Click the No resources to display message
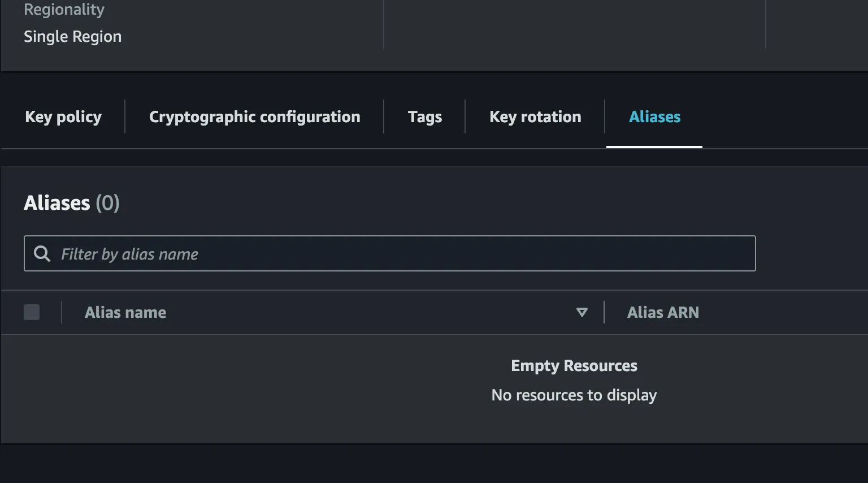The image size is (868, 483). [574, 395]
